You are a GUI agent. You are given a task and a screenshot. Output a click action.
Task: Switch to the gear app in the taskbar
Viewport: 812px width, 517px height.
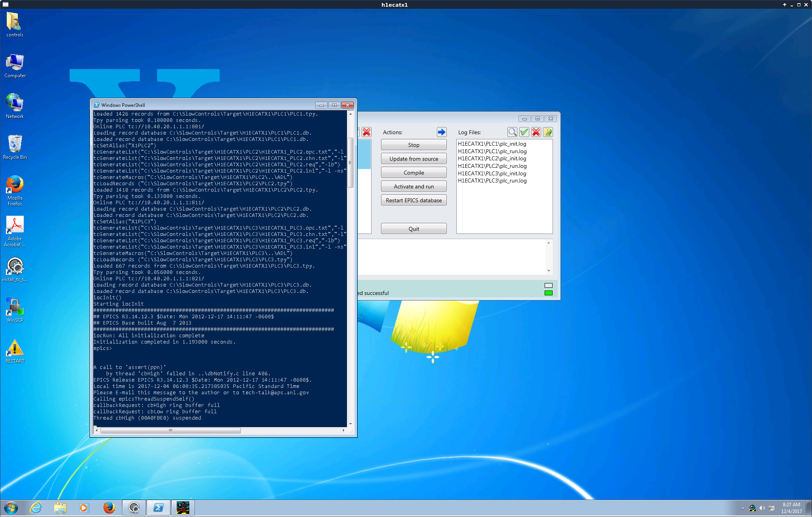[134, 507]
